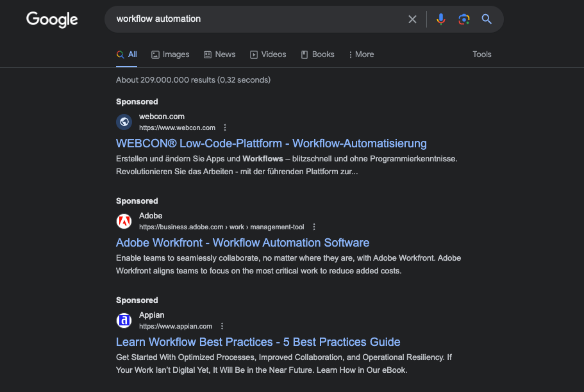The image size is (584, 392).
Task: Open the Tools filter options
Action: tap(482, 54)
